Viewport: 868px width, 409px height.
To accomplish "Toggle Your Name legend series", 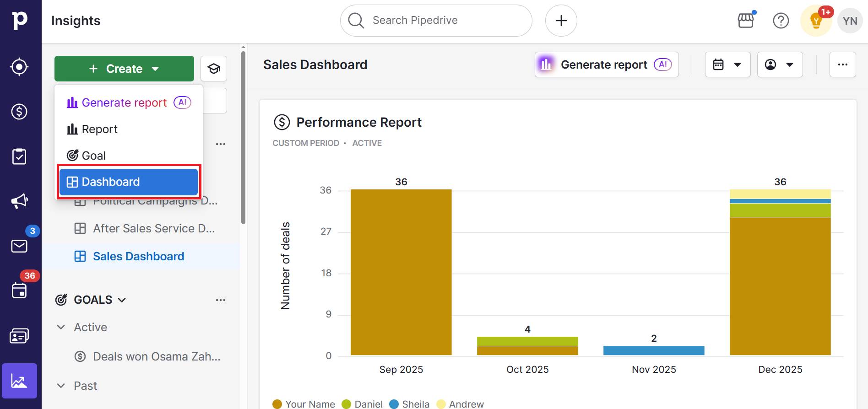I will click(304, 404).
